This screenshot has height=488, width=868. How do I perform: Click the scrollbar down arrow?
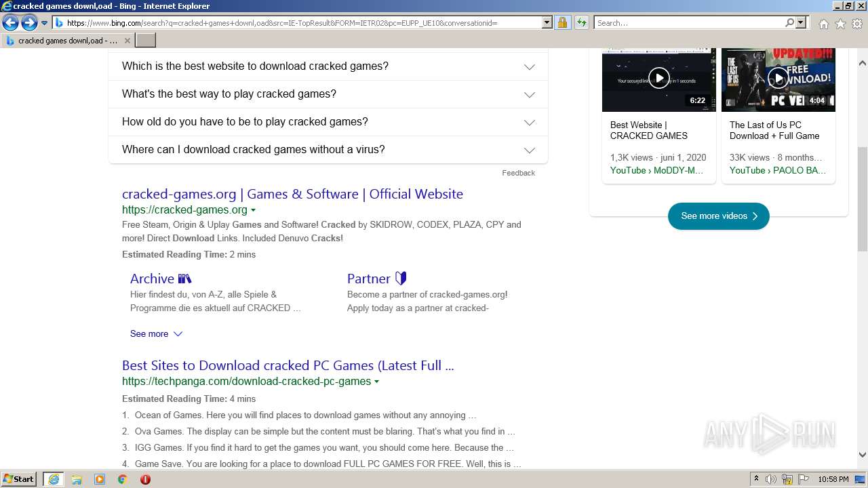pos(862,455)
